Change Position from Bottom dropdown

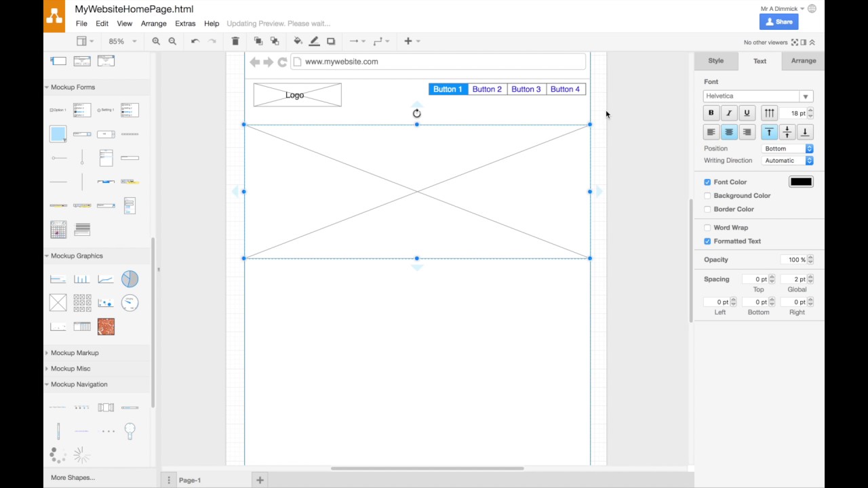click(x=788, y=148)
